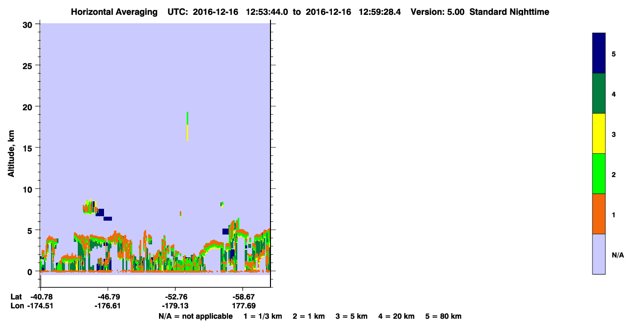
Task: Click the color bar label '2'
Action: click(x=614, y=175)
